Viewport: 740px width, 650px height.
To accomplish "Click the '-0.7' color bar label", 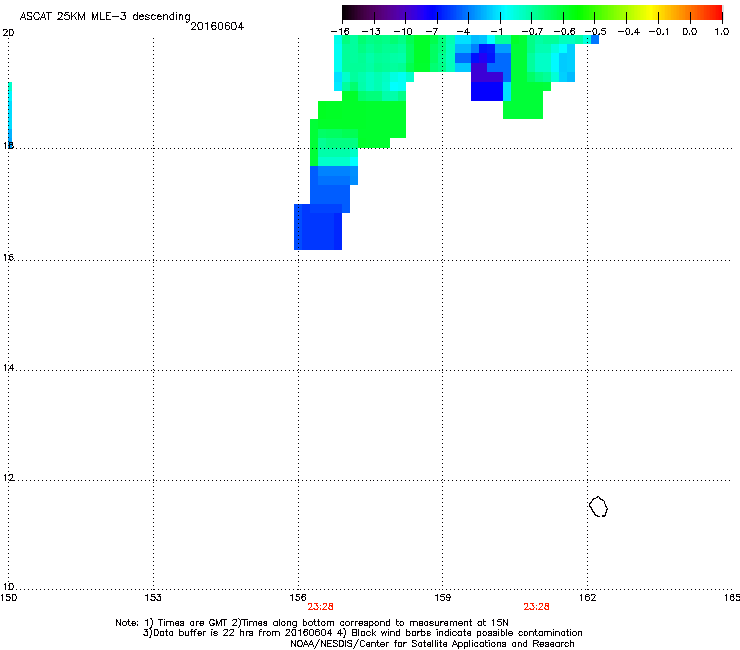I will [x=532, y=32].
